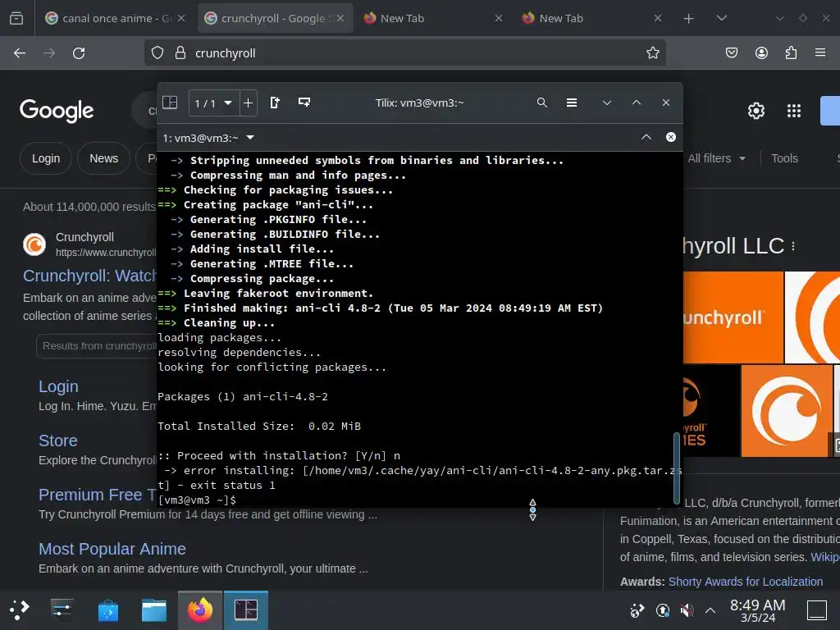Focus the address bar showing crunchyroll
The image size is (840, 630).
click(405, 53)
